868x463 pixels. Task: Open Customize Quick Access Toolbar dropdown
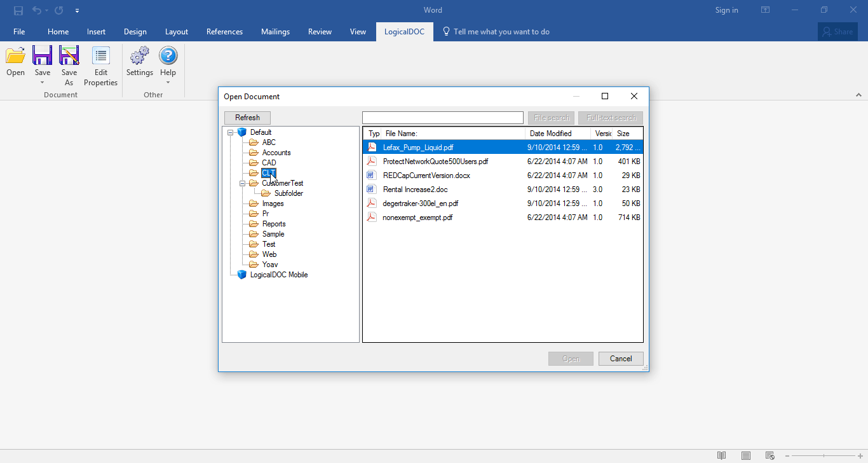[x=77, y=11]
